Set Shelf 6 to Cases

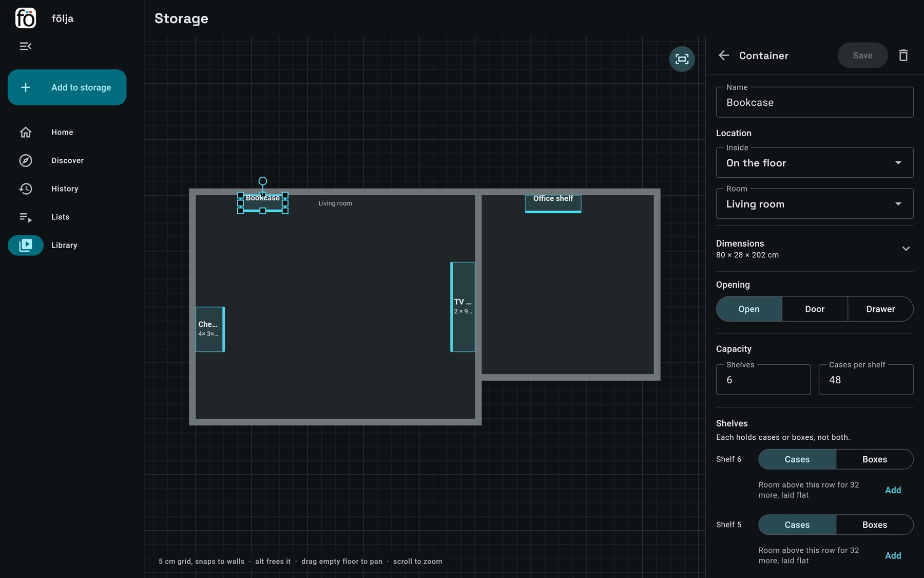pyautogui.click(x=797, y=459)
